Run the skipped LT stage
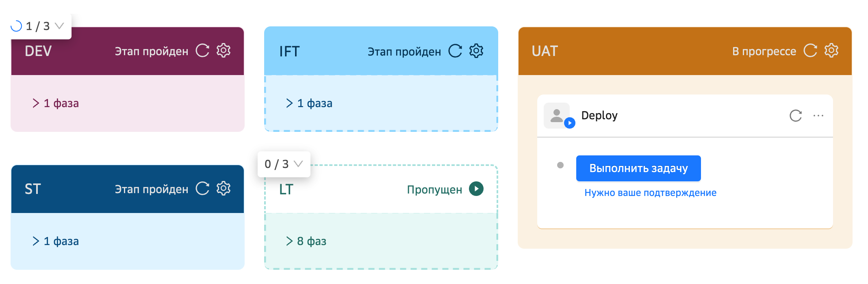Image resolution: width=868 pixels, height=284 pixels. click(476, 189)
